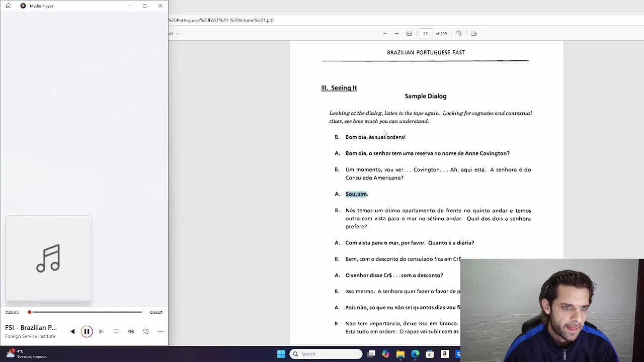The height and width of the screenshot is (362, 644).
Task: Click the text 'Um momento, vou ver'
Action: coord(375,170)
